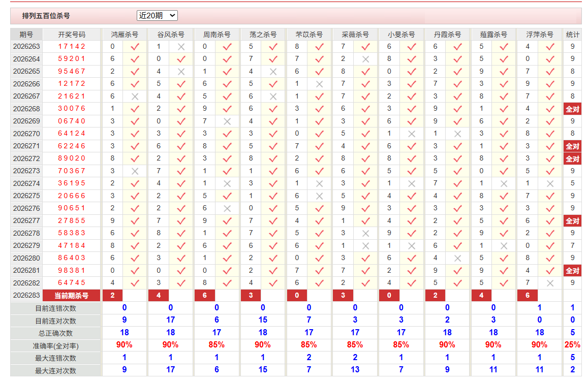Select the red current-period number 2 under 鸿雁杀号
This screenshot has width=588, height=383.
112,295
